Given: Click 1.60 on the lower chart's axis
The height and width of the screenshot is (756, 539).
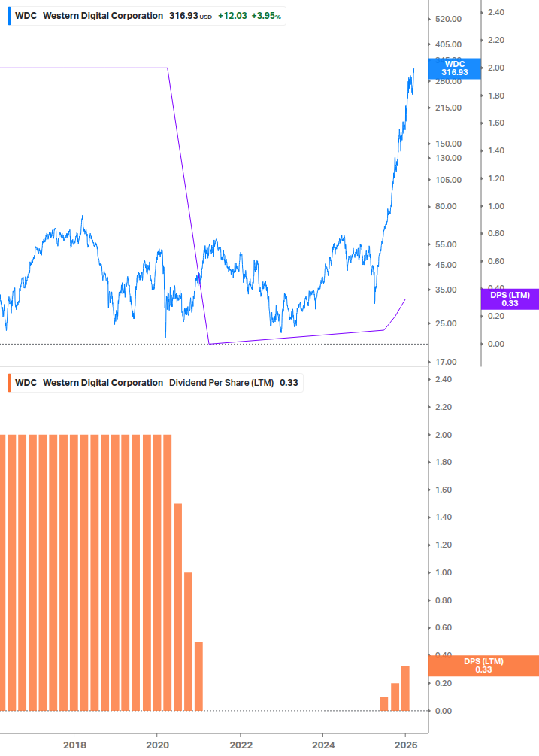Looking at the screenshot, I should tap(444, 490).
